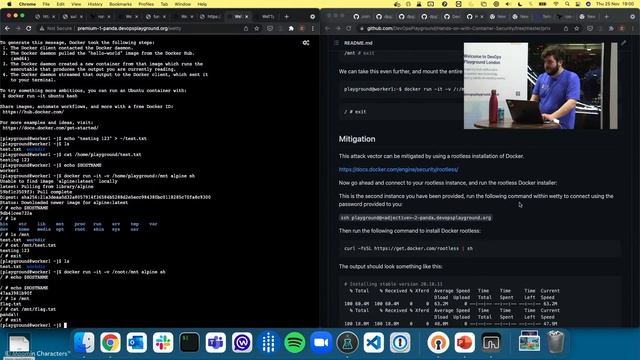Open Extensions puzzle icon in left Chrome window

coord(291,29)
